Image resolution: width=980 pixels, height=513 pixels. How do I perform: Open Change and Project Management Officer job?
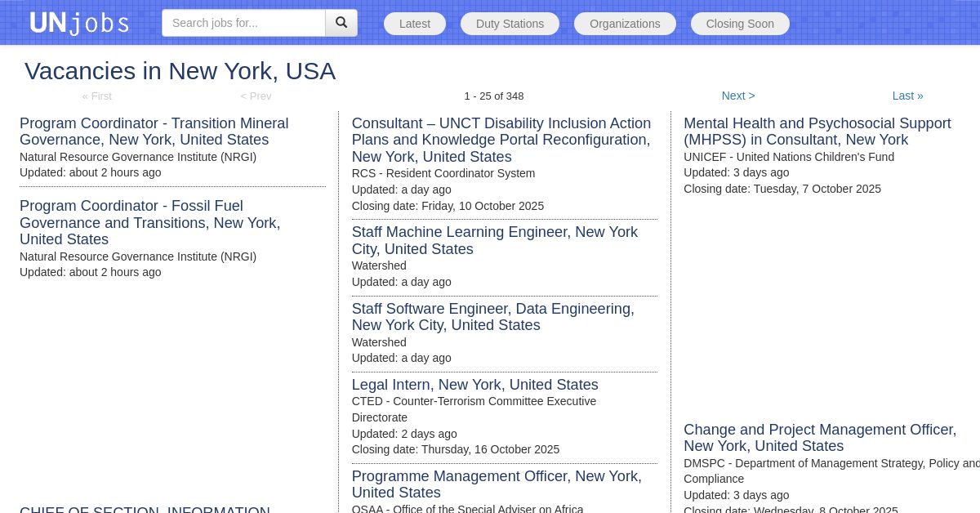click(819, 438)
